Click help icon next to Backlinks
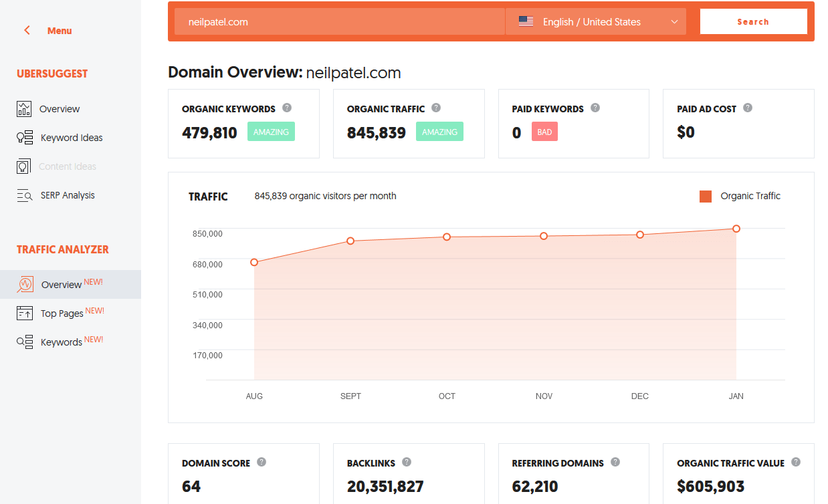This screenshot has height=504, width=828. coord(407,462)
